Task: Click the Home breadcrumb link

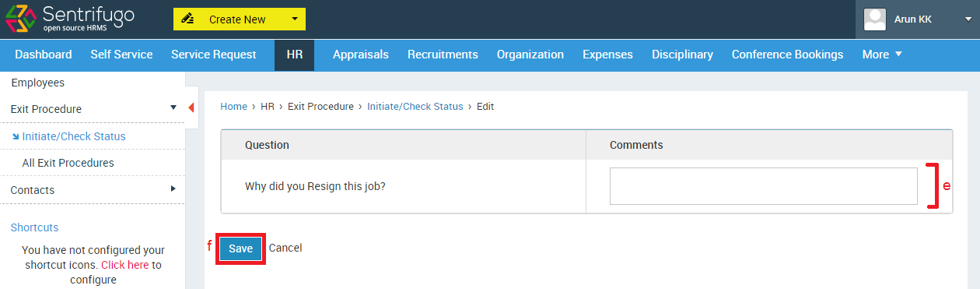Action: (x=233, y=107)
